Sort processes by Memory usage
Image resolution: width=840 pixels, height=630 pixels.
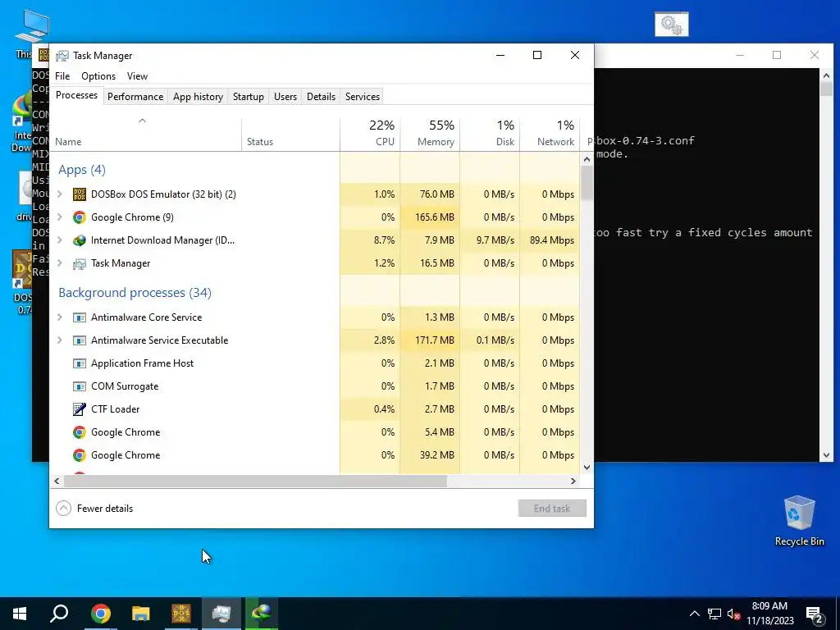(x=430, y=134)
